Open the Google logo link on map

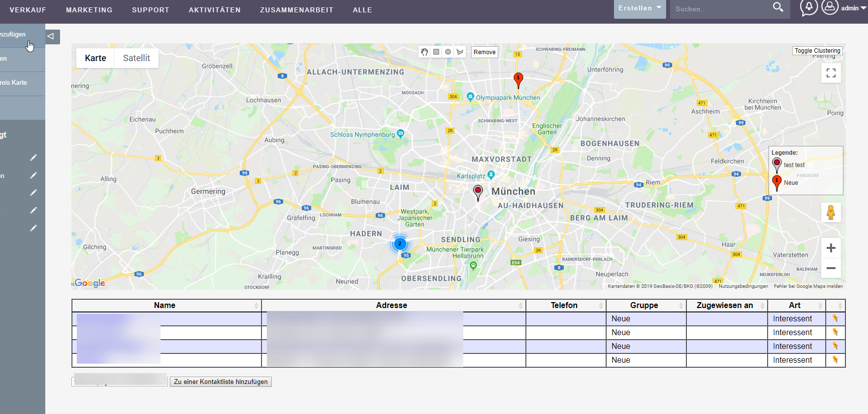(x=90, y=283)
